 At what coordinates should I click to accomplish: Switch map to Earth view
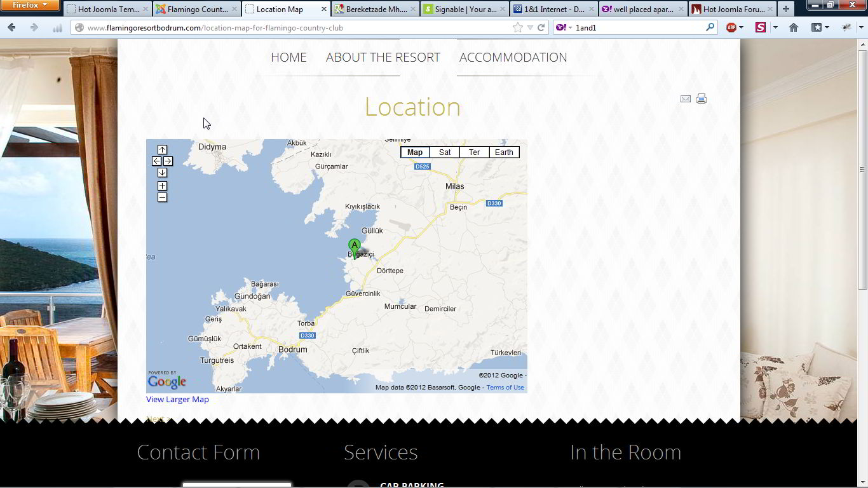coord(504,152)
